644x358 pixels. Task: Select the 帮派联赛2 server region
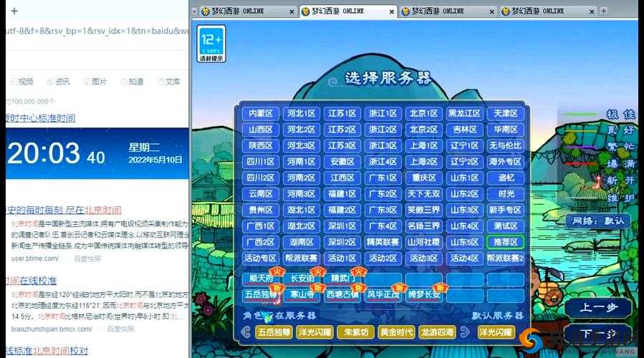[505, 258]
